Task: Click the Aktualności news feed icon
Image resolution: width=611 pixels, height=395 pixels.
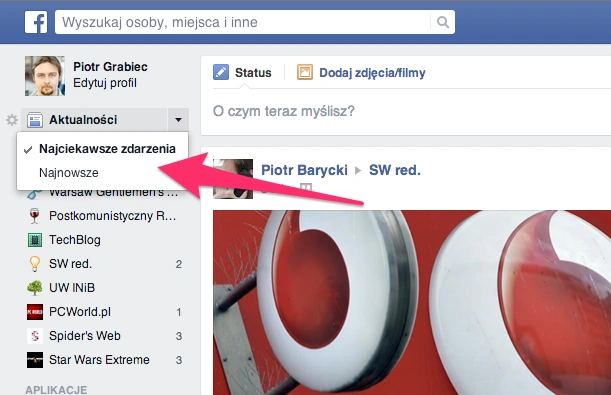Action: [x=35, y=120]
